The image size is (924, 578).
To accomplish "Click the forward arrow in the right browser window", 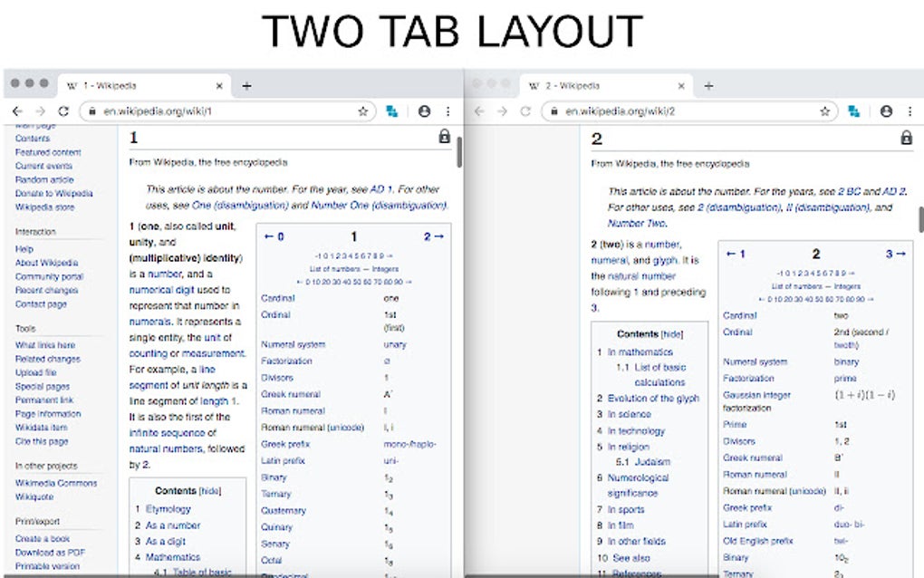I will [x=502, y=111].
